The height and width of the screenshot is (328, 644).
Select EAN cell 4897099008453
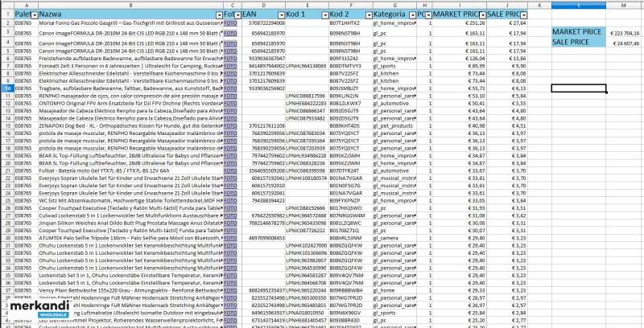[263, 238]
